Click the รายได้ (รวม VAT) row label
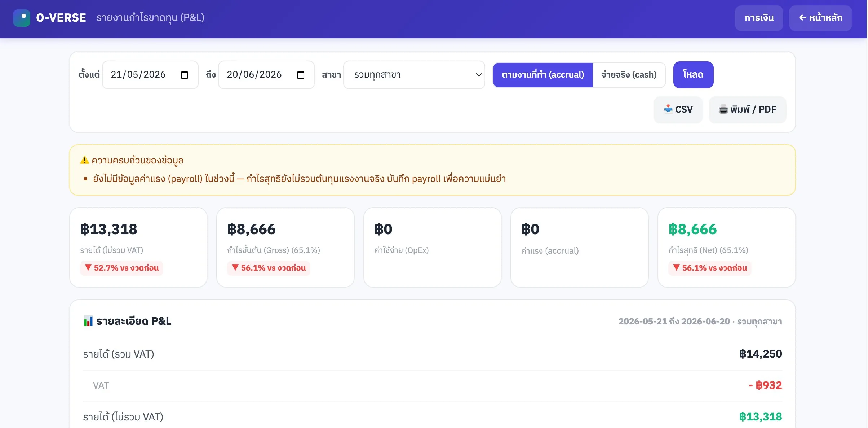868x428 pixels. click(x=119, y=354)
